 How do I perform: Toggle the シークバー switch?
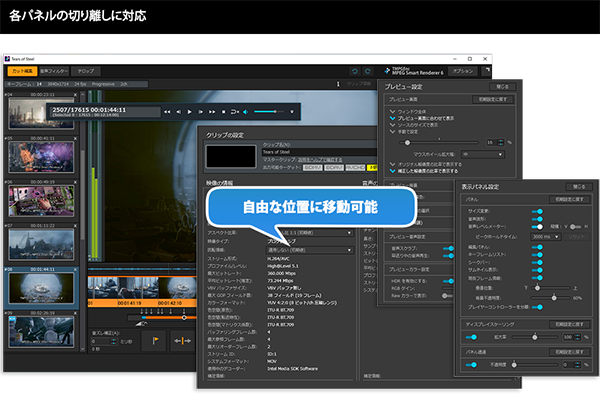(537, 262)
